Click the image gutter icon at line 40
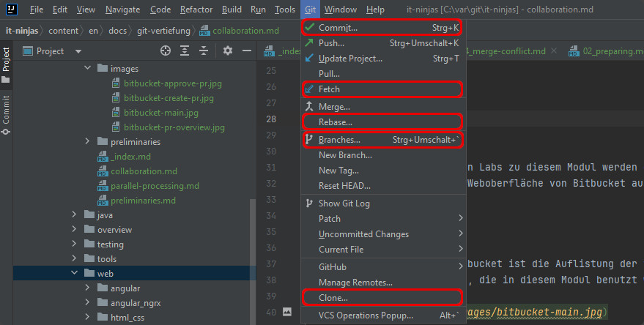The image size is (644, 325). pos(287,312)
